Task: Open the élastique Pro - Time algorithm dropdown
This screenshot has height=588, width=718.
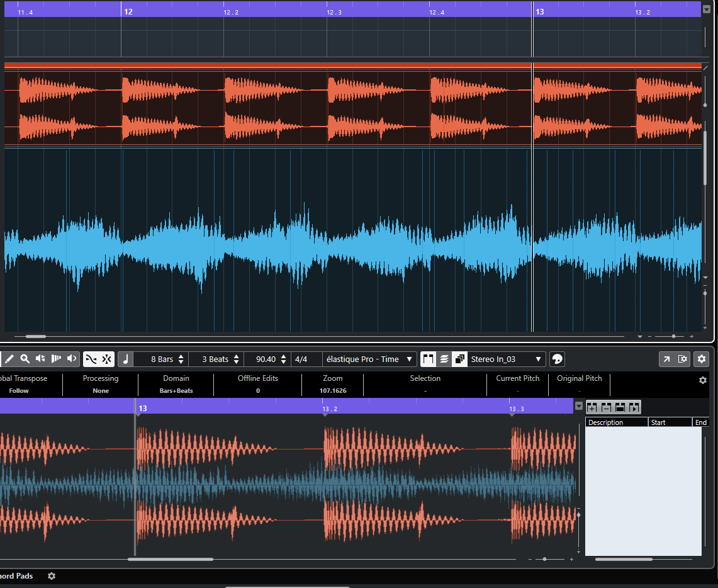Action: 369,359
